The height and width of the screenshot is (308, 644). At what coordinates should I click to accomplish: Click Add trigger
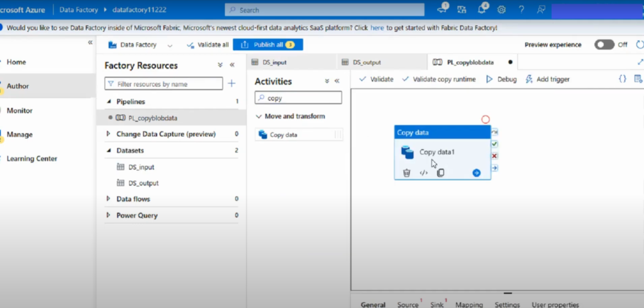click(x=548, y=79)
